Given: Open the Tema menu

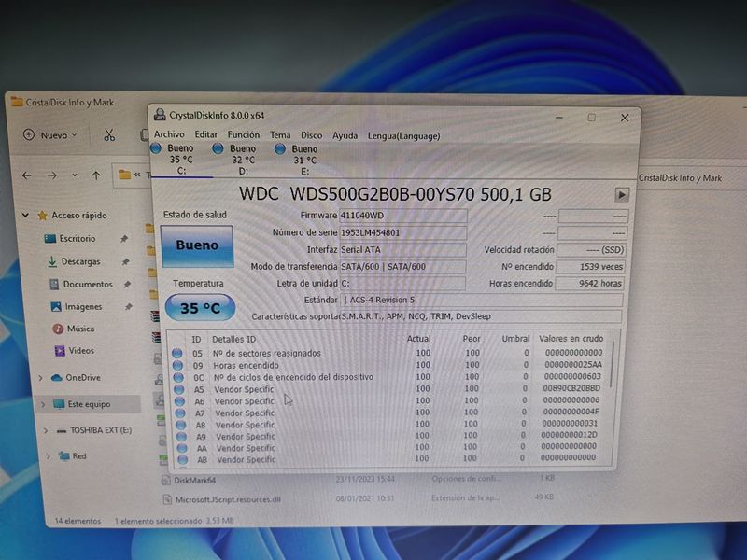Looking at the screenshot, I should (x=280, y=135).
